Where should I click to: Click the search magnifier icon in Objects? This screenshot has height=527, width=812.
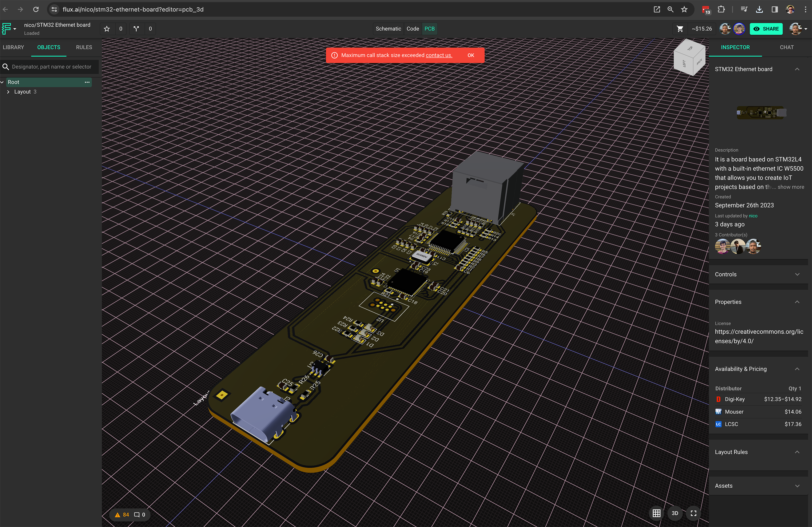(6, 66)
